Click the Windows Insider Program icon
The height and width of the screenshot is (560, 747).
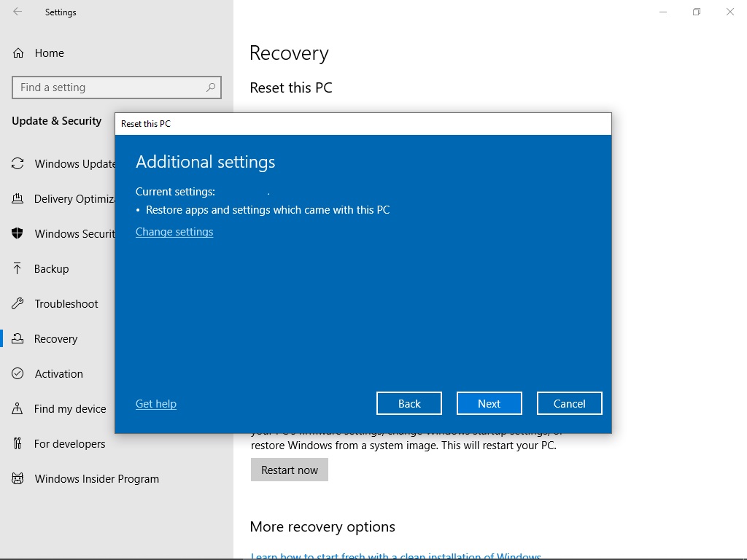click(18, 478)
